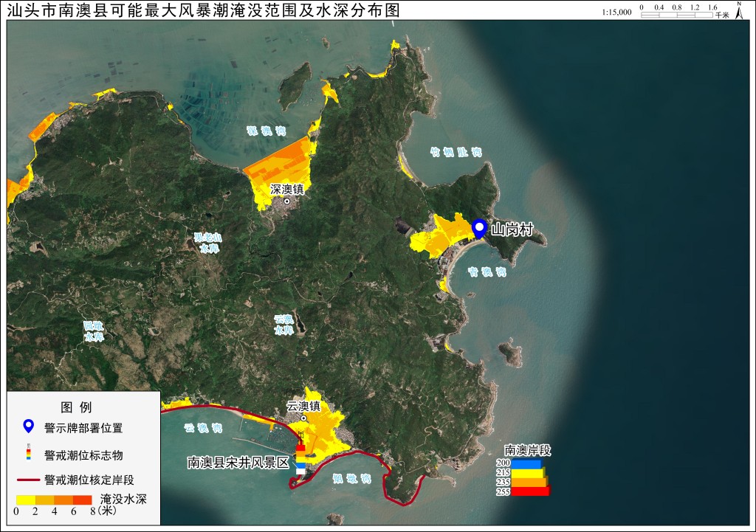Click the 竹栖肚湾 bay label

[x=456, y=152]
